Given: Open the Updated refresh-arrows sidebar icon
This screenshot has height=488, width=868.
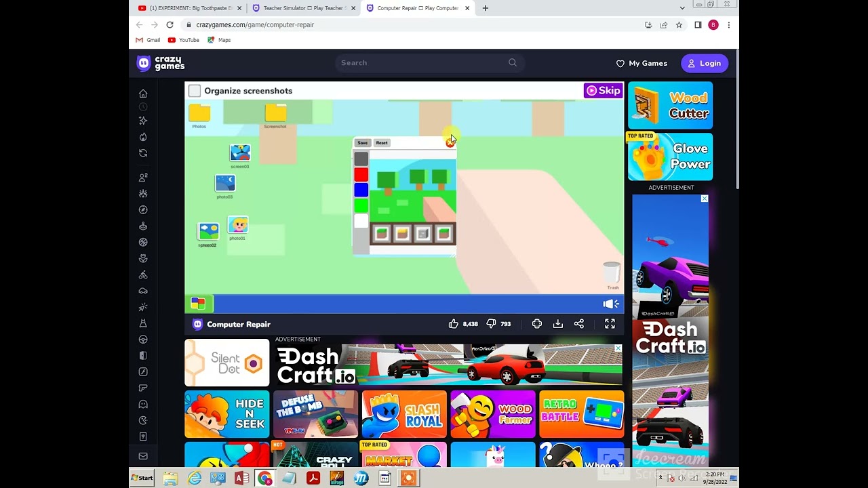Looking at the screenshot, I should (143, 153).
